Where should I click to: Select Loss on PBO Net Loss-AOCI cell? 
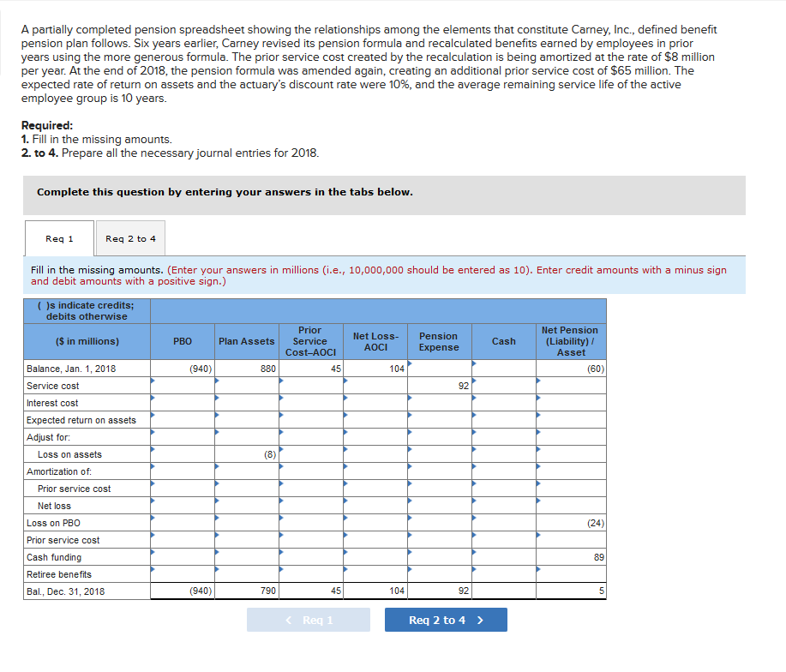tap(375, 523)
